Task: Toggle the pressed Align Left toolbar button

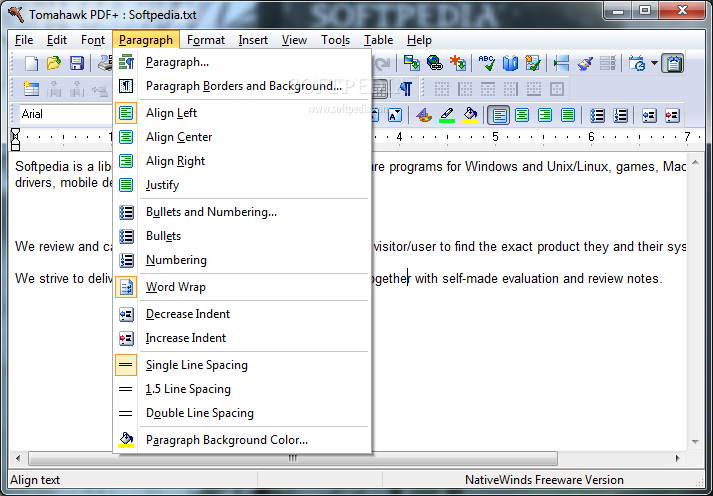Action: 499,115
